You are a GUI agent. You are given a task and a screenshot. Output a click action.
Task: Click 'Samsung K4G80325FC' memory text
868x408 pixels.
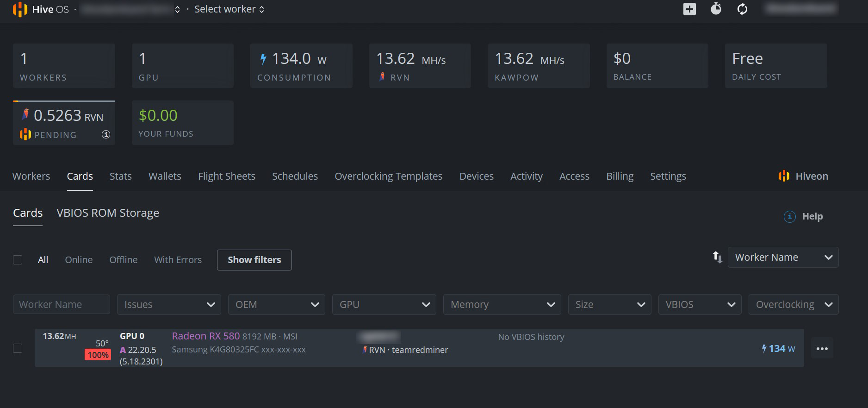click(x=216, y=350)
